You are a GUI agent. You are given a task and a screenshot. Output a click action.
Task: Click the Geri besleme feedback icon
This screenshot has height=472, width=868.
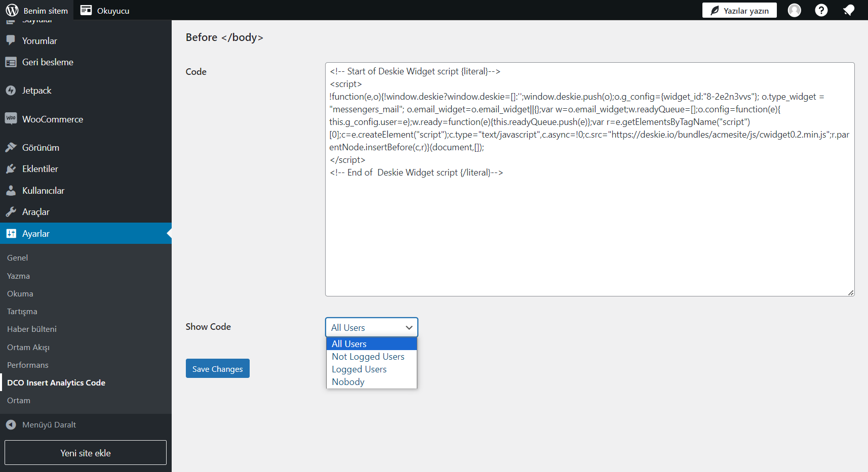tap(11, 62)
